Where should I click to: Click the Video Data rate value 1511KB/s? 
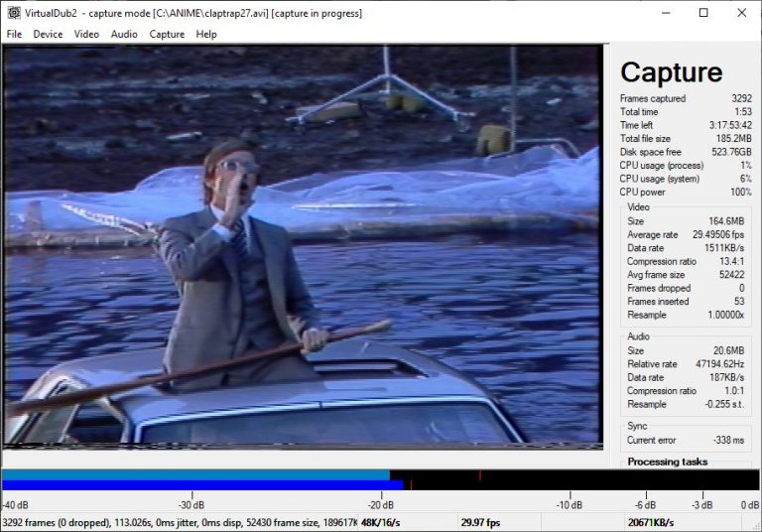pyautogui.click(x=724, y=248)
